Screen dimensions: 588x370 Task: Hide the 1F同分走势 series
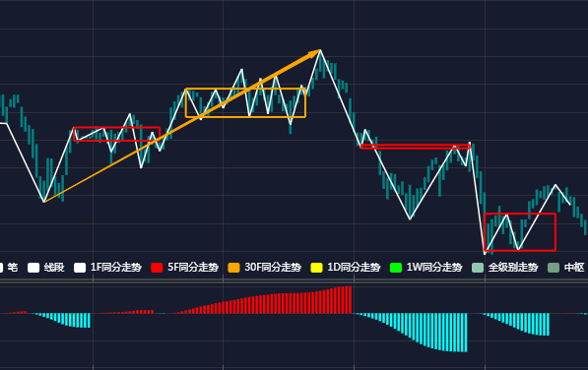pyautogui.click(x=107, y=268)
